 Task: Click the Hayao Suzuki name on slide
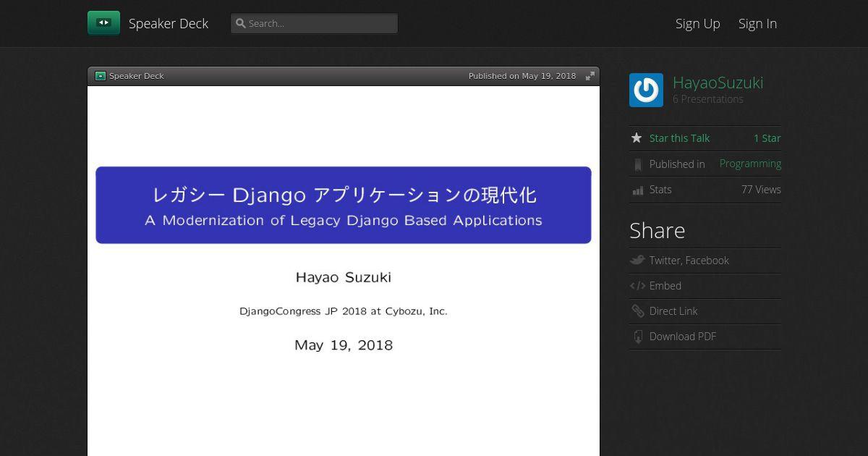coord(344,277)
